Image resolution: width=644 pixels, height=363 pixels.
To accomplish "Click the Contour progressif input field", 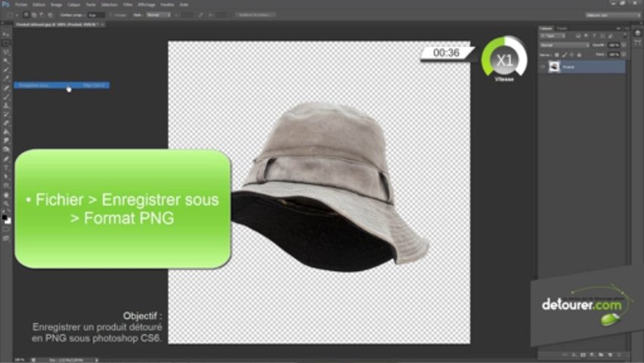I will click(96, 15).
